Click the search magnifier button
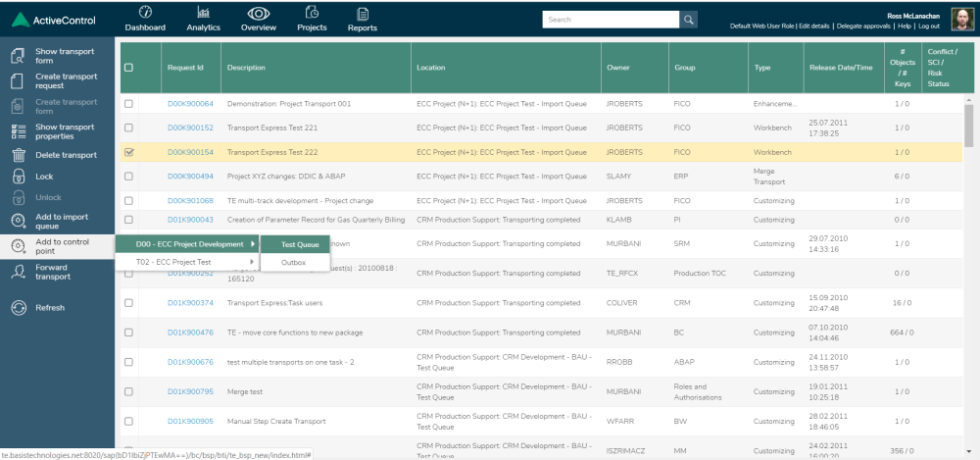The height and width of the screenshot is (460, 980). click(x=688, y=20)
